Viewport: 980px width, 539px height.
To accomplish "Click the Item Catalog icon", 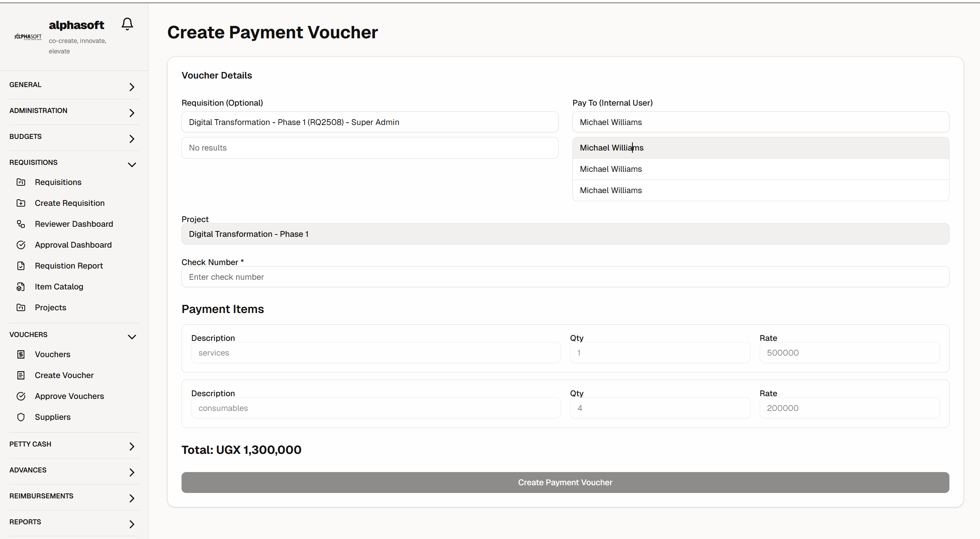I will (x=21, y=287).
